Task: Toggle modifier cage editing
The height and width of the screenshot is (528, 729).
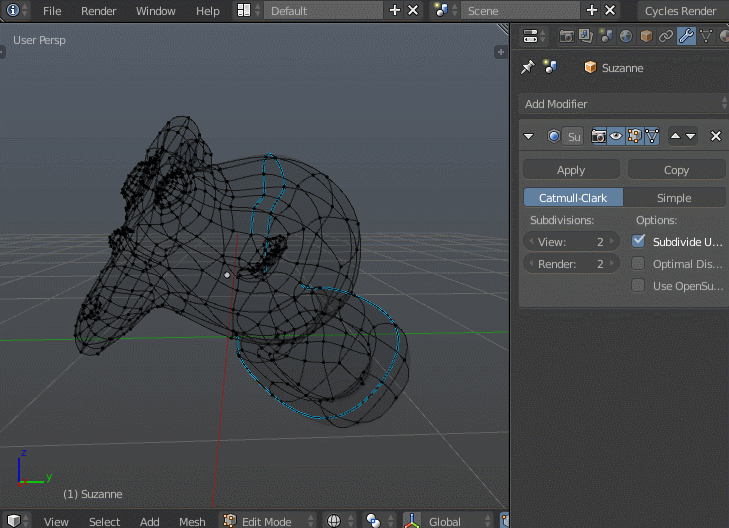Action: pyautogui.click(x=652, y=136)
